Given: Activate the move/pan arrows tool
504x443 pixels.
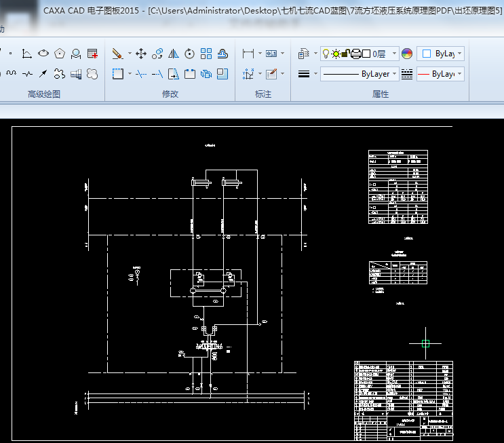Looking at the screenshot, I should pos(141,53).
